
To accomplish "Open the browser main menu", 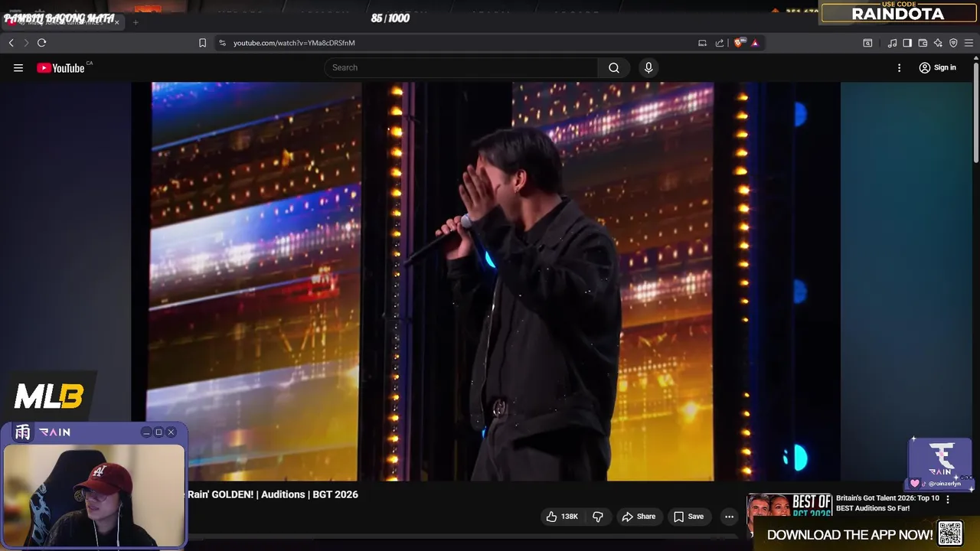I will pyautogui.click(x=969, y=43).
